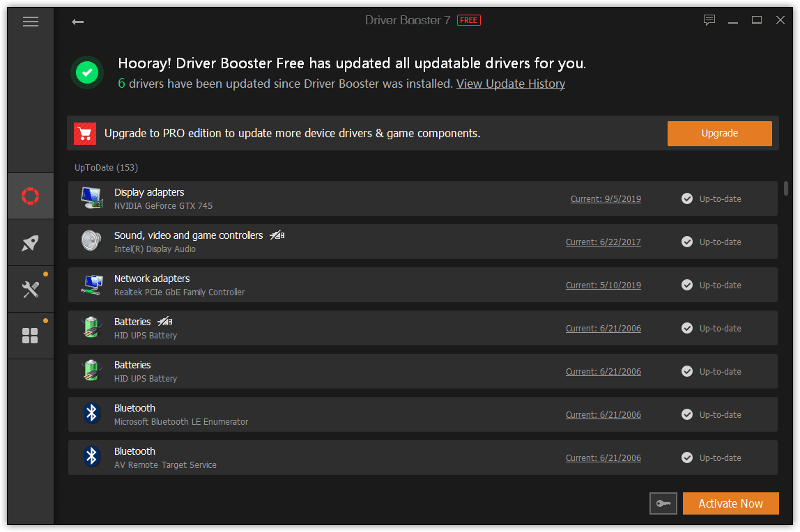Viewport: 800px width, 532px height.
Task: Click the shopping cart icon
Action: pyautogui.click(x=85, y=133)
